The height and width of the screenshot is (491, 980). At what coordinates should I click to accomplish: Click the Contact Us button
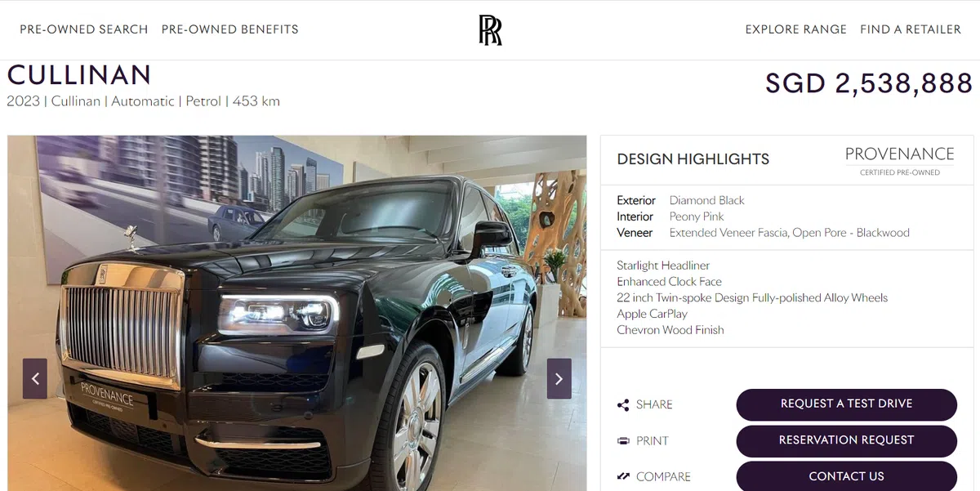pos(846,476)
